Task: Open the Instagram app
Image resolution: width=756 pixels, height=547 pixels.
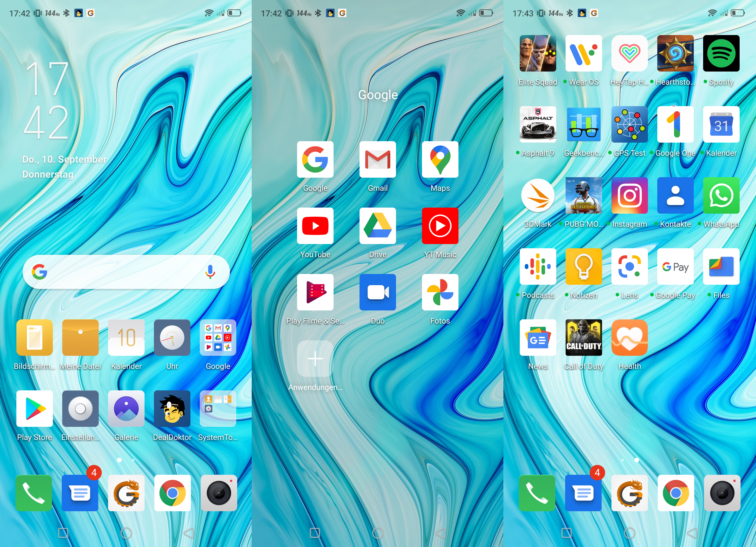Action: [x=629, y=195]
